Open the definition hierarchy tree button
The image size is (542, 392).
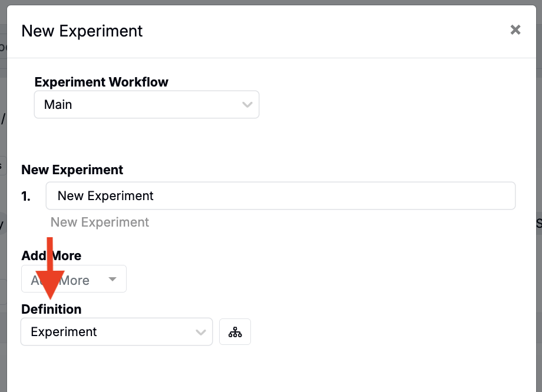235,332
